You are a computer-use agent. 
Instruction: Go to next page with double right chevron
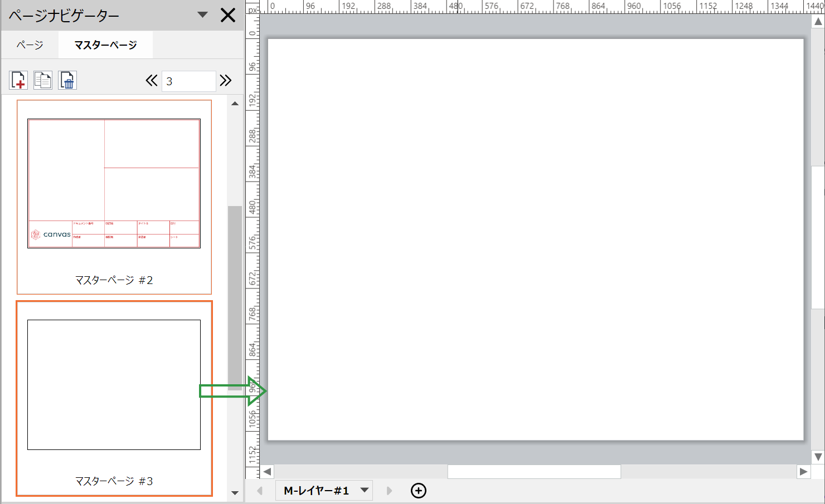tap(225, 81)
